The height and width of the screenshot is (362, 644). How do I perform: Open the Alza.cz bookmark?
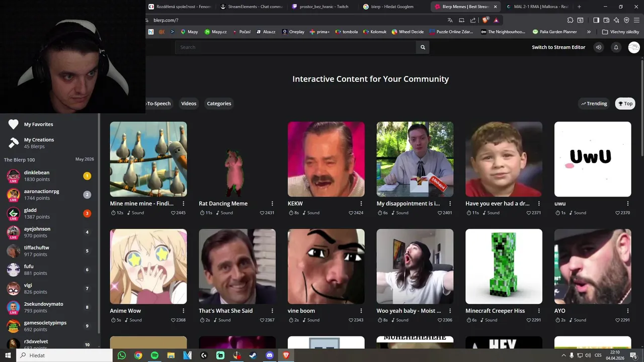pos(265,32)
